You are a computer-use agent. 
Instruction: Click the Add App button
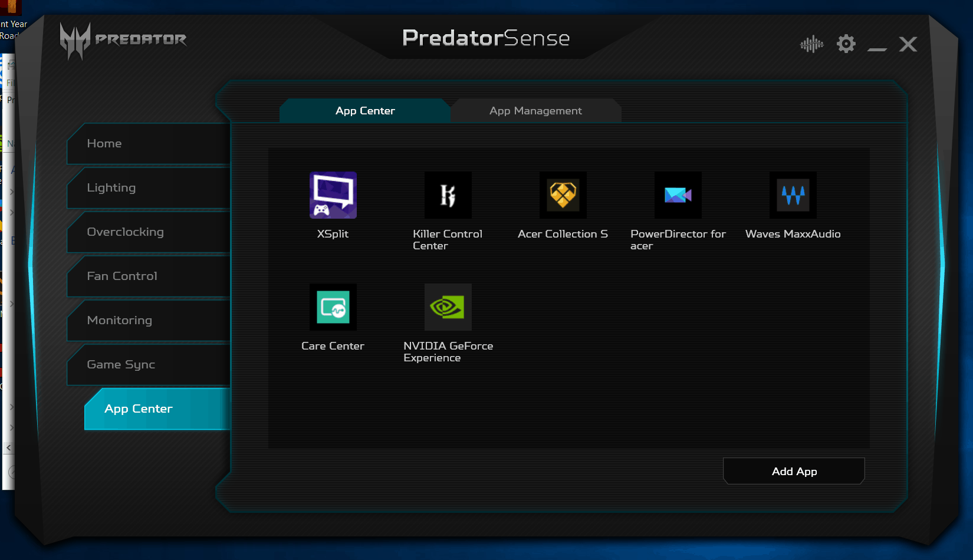(793, 471)
